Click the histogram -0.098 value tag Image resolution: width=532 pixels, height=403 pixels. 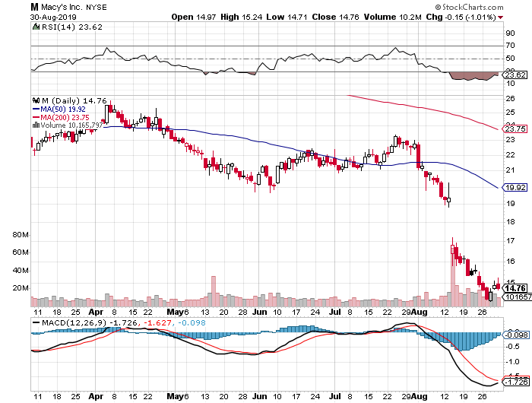pyautogui.click(x=516, y=335)
